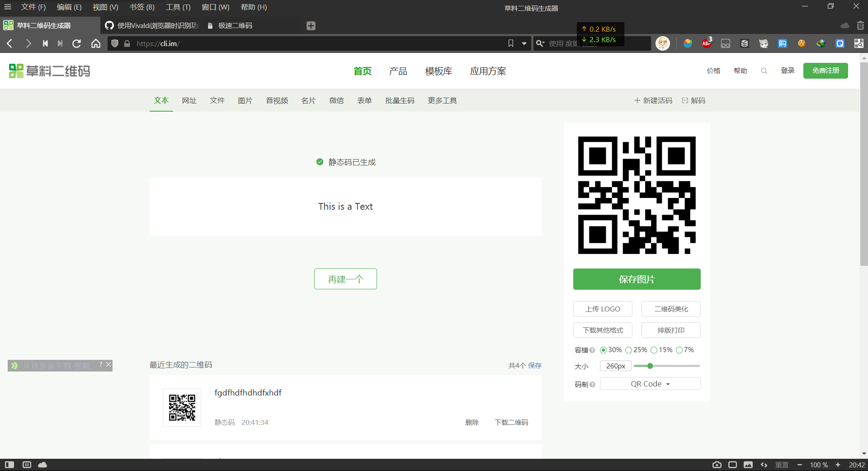868x471 pixels.
Task: Open 更多工具 in the type bar
Action: pyautogui.click(x=442, y=100)
